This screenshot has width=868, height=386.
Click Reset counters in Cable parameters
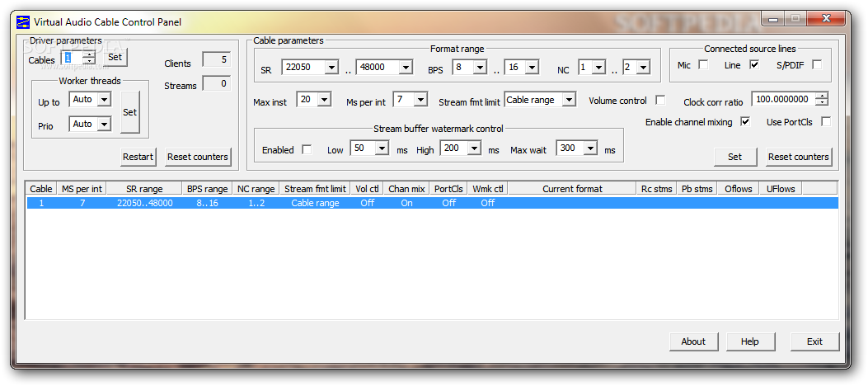pos(799,157)
